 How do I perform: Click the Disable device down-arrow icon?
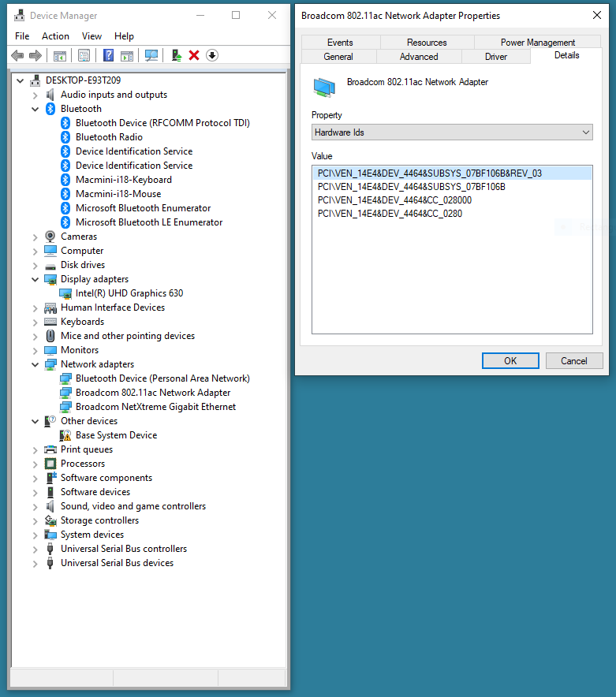[x=212, y=55]
